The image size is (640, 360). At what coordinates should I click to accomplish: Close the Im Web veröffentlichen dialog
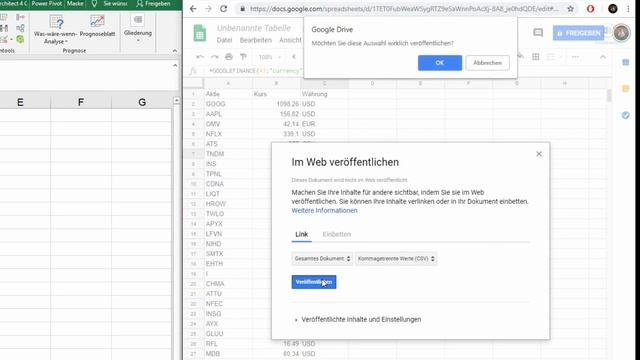(x=539, y=154)
